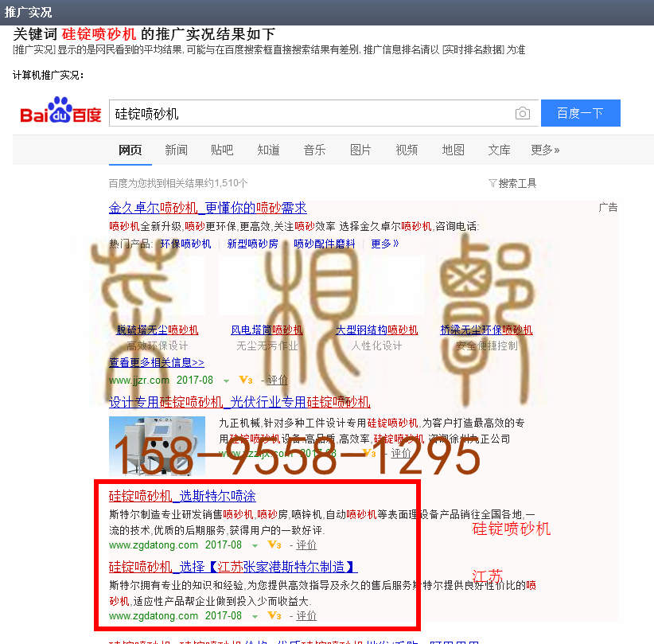Screen dimensions: 654x644
Task: Expand dropdown arrow of first zgdatong.com result
Action: [x=255, y=546]
